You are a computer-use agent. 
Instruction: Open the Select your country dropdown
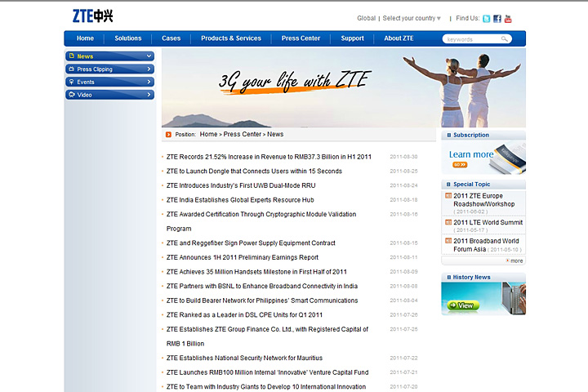tap(412, 18)
